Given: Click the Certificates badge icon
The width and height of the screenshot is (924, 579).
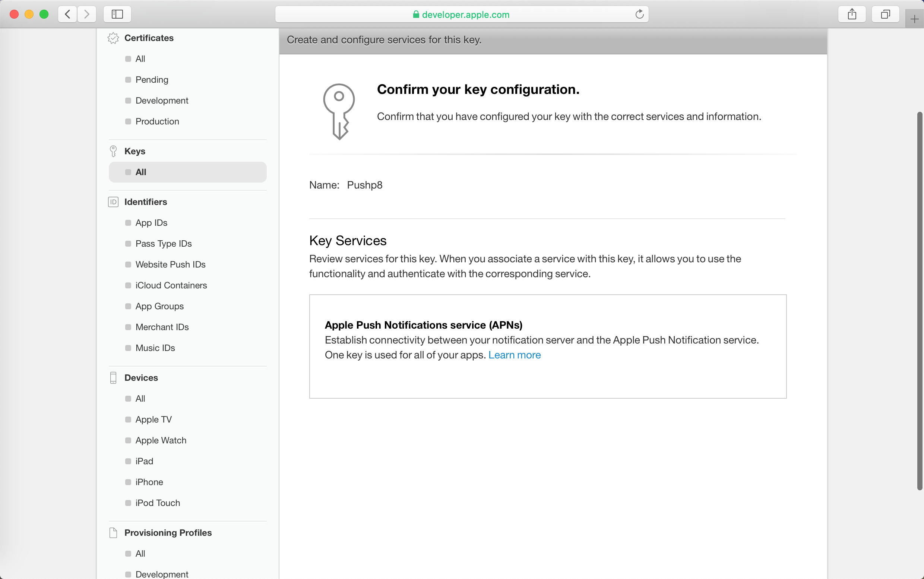Looking at the screenshot, I should click(113, 38).
